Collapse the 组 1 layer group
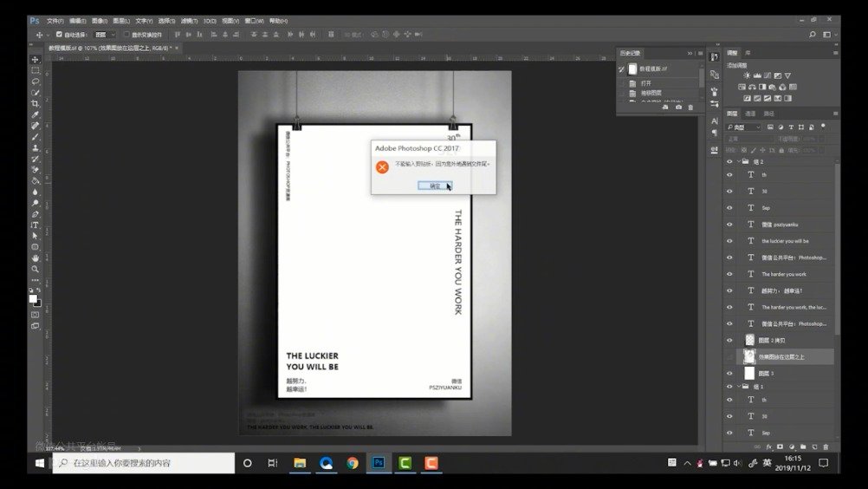Image resolution: width=868 pixels, height=489 pixels. click(x=739, y=386)
